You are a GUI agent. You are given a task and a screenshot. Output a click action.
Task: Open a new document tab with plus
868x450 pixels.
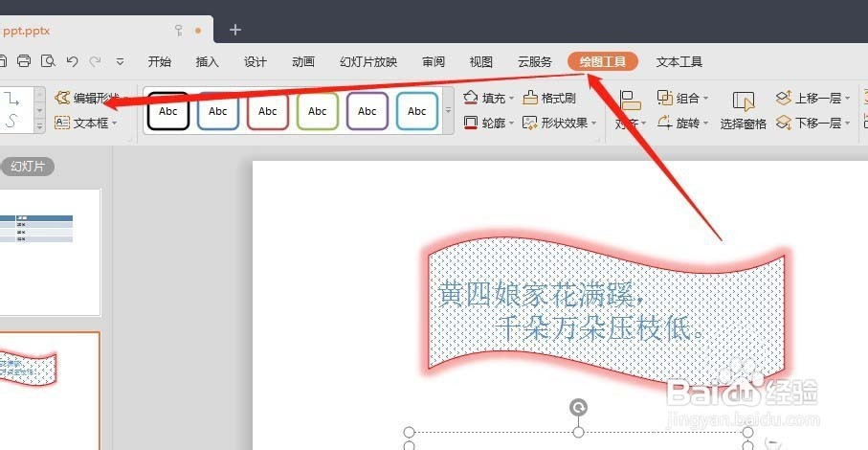pos(235,30)
